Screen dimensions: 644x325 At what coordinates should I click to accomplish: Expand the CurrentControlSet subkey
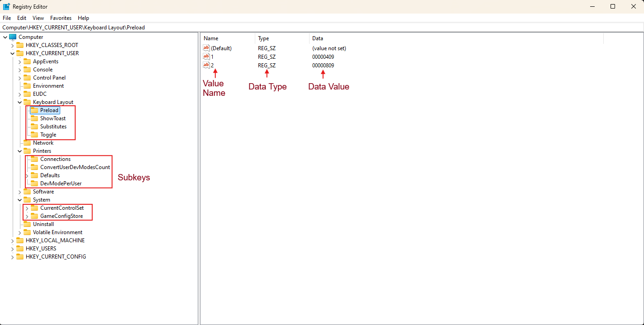click(27, 208)
